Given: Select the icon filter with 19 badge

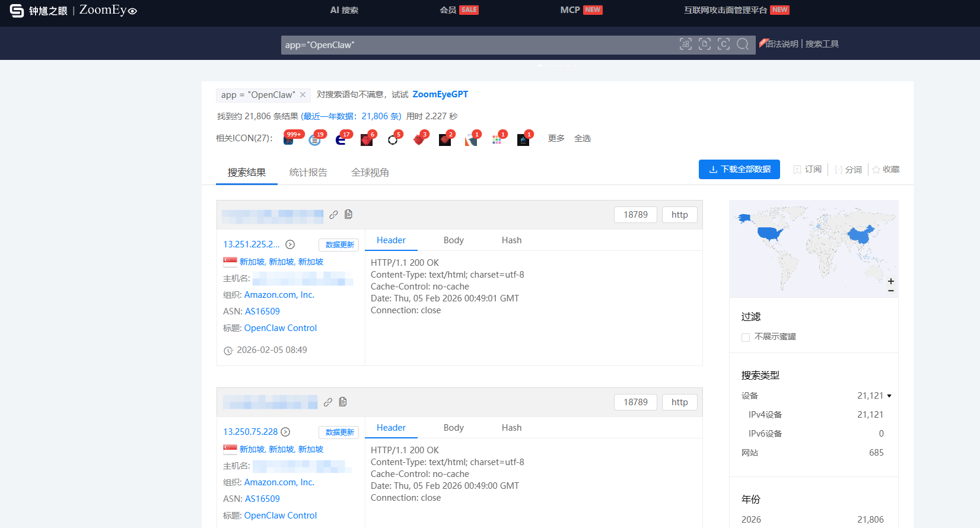Looking at the screenshot, I should point(315,139).
